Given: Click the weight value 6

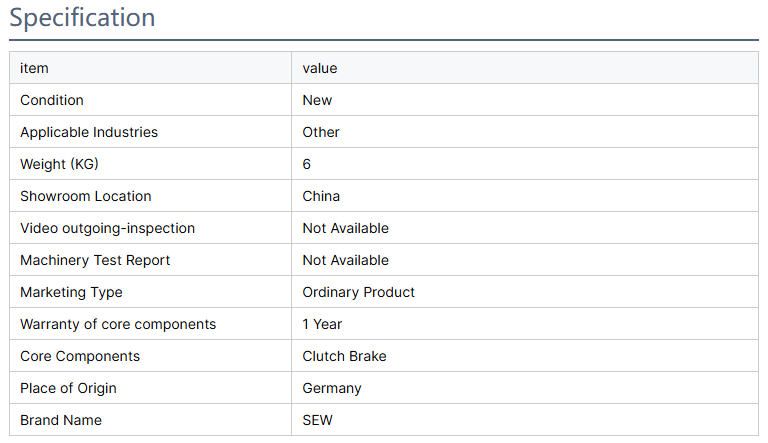Looking at the screenshot, I should 307,164.
